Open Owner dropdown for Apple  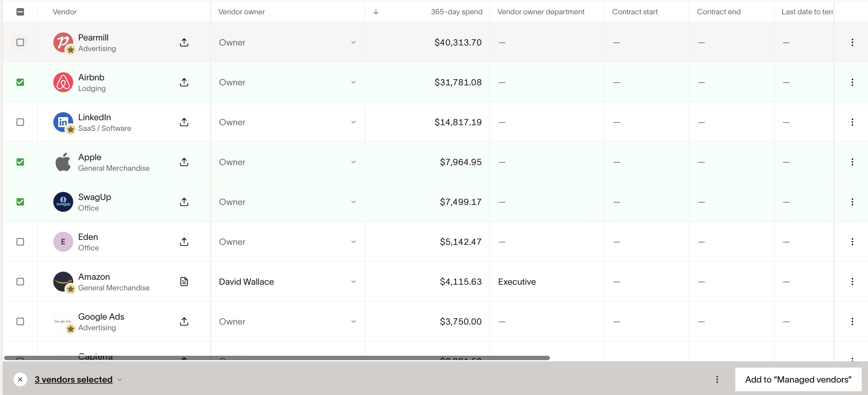coord(288,162)
